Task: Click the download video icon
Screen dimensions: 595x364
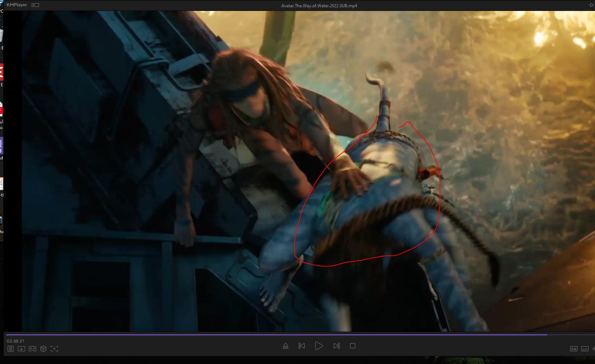Action: pos(21,349)
